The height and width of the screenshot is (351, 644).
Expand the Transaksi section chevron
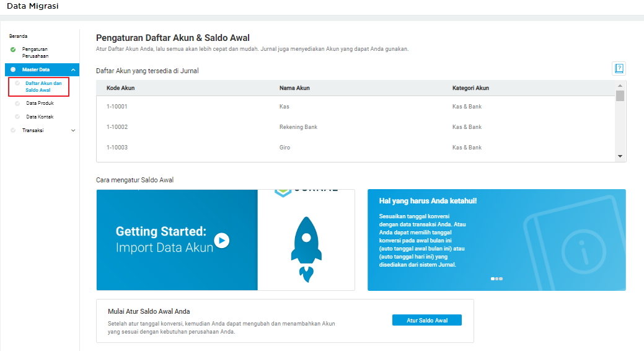[73, 131]
